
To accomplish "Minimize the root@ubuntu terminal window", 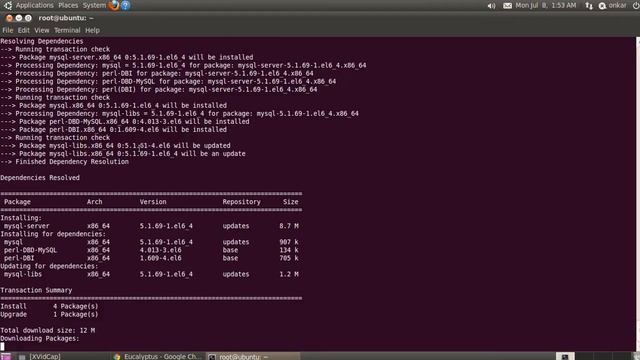I will coord(19,18).
